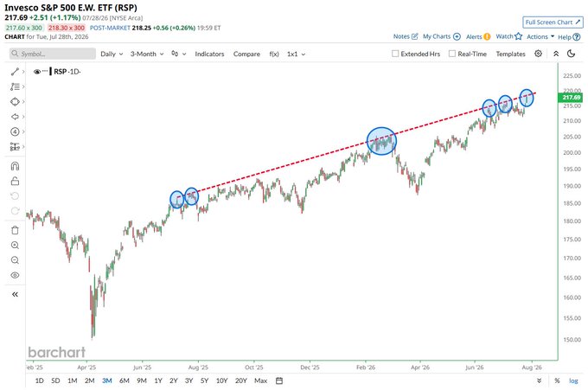The image size is (588, 390).
Task: Enable the Extended Hrs checkbox
Action: click(x=395, y=54)
